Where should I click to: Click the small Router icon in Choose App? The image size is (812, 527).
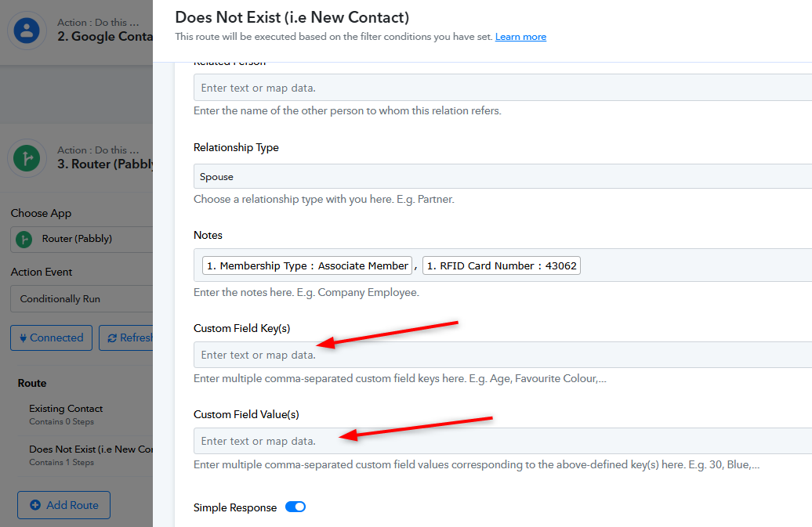tap(24, 239)
